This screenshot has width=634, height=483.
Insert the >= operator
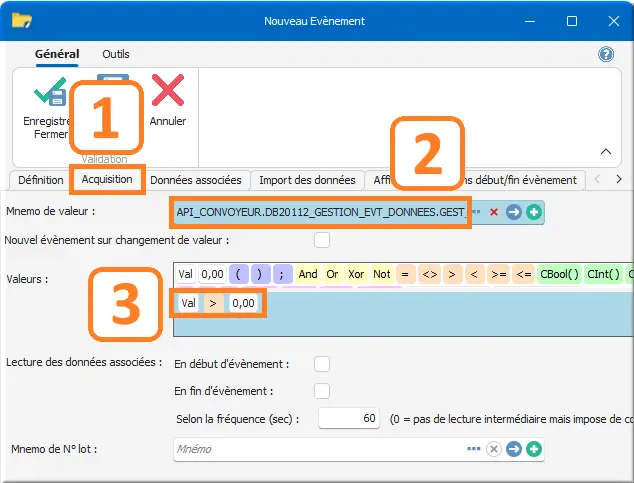click(x=499, y=274)
